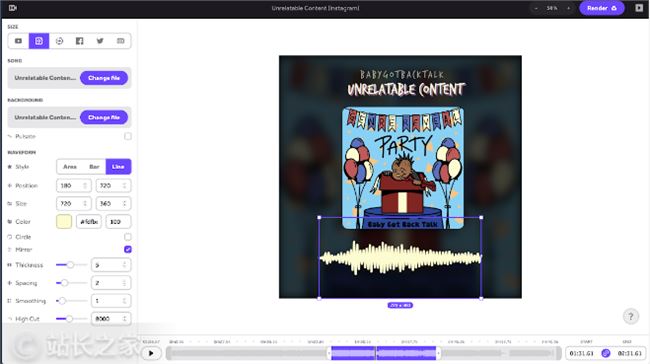Switch waveform style to Area
This screenshot has width=650, height=364.
point(70,167)
